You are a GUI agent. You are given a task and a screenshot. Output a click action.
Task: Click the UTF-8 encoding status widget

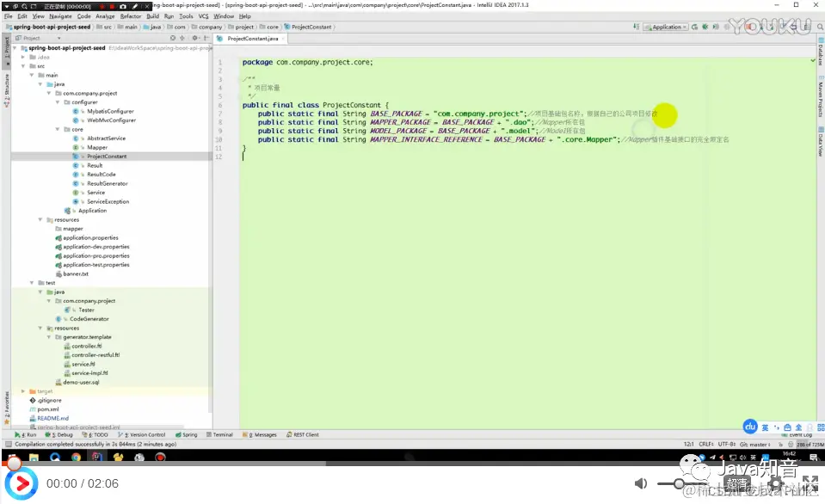tap(727, 445)
